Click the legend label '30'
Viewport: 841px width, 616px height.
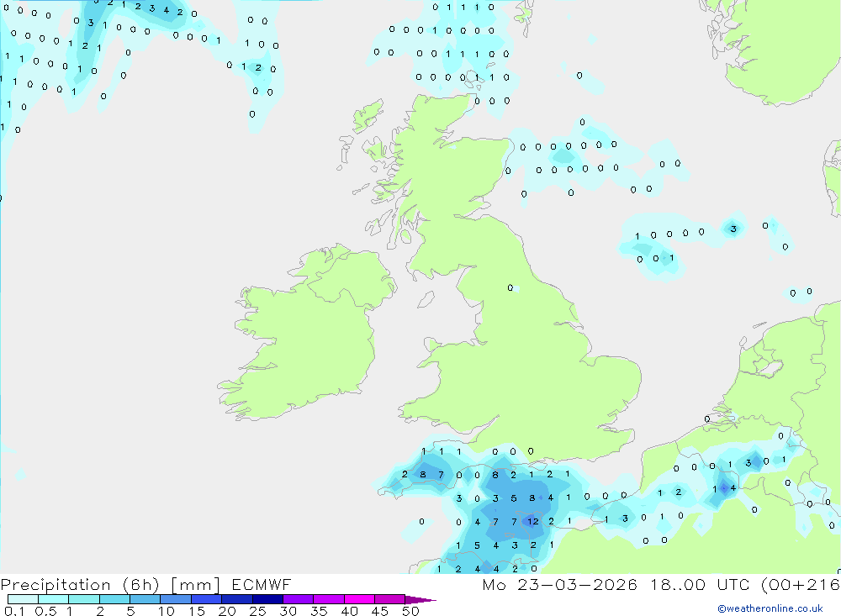pos(288,611)
